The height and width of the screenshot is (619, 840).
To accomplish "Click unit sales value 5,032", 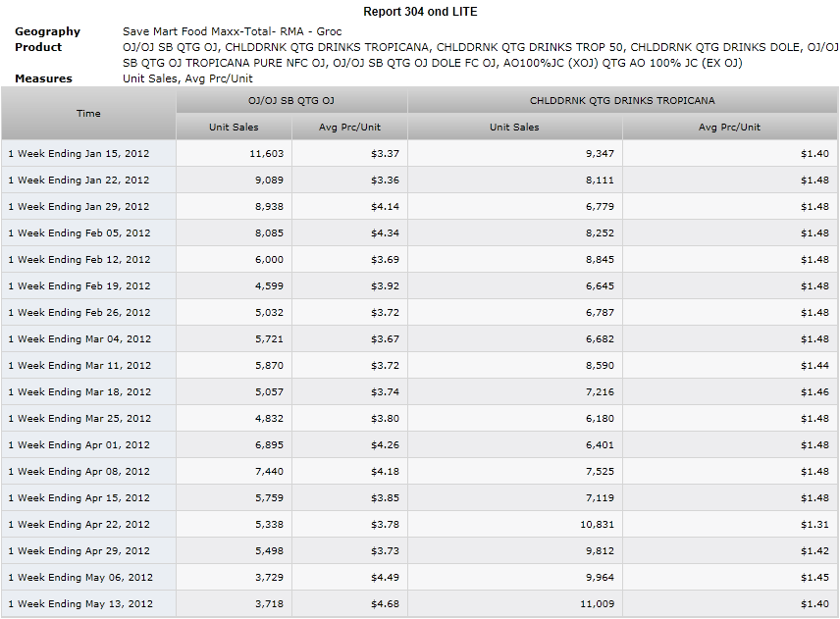I will (x=269, y=313).
